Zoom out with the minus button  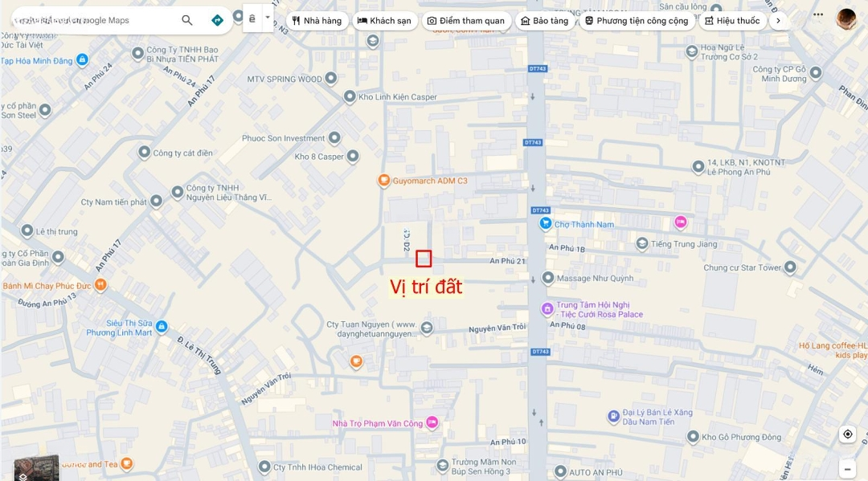click(848, 470)
